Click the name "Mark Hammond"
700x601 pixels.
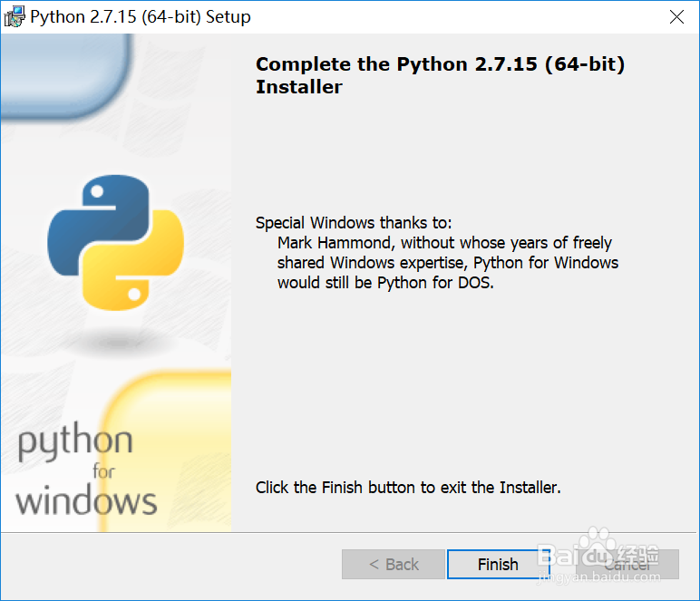pyautogui.click(x=335, y=243)
